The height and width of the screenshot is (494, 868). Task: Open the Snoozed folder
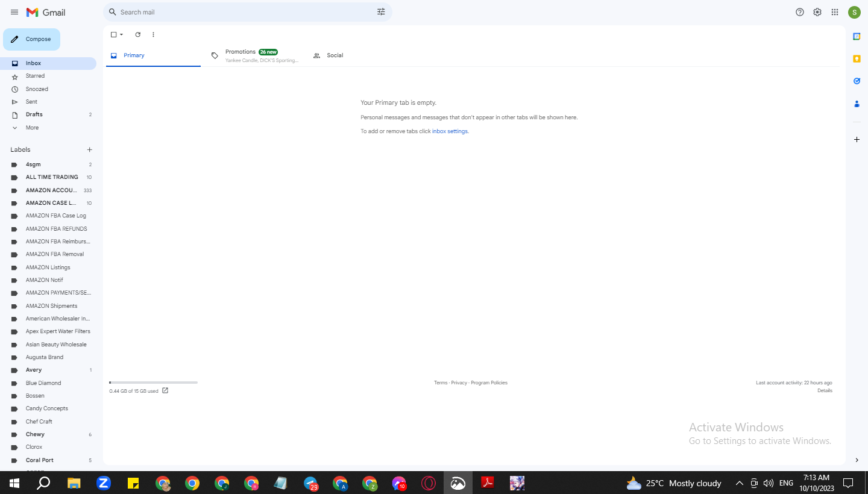pos(48,89)
